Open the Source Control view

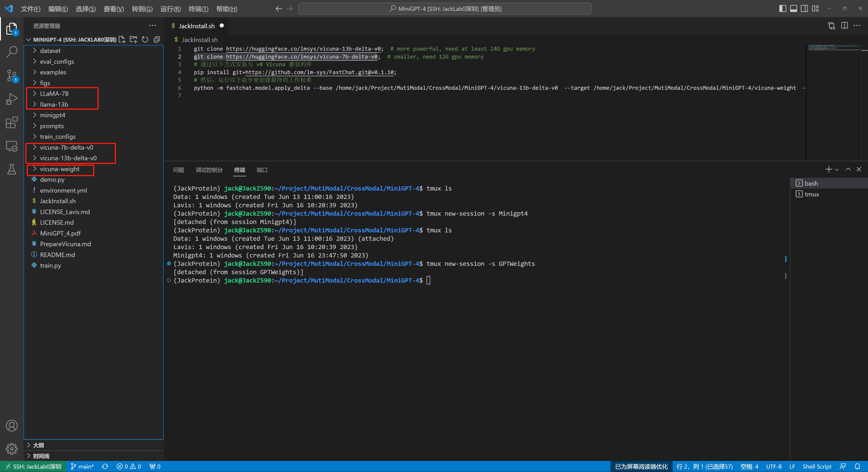pyautogui.click(x=12, y=76)
